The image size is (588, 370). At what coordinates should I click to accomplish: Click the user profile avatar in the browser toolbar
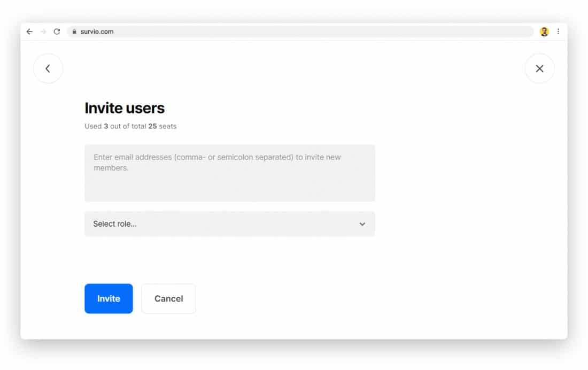(544, 32)
